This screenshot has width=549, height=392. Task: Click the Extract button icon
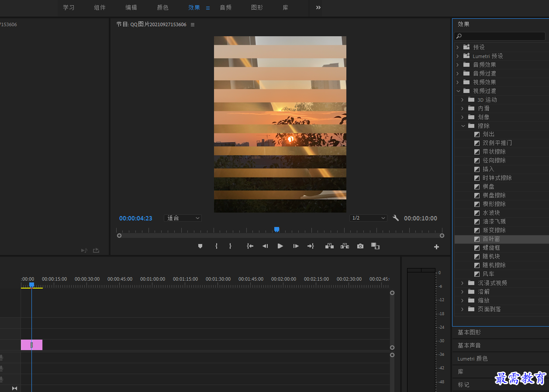coord(345,246)
